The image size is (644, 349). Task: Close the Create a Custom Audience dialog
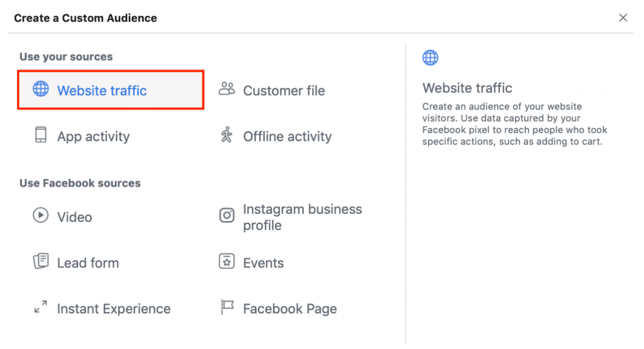[623, 18]
